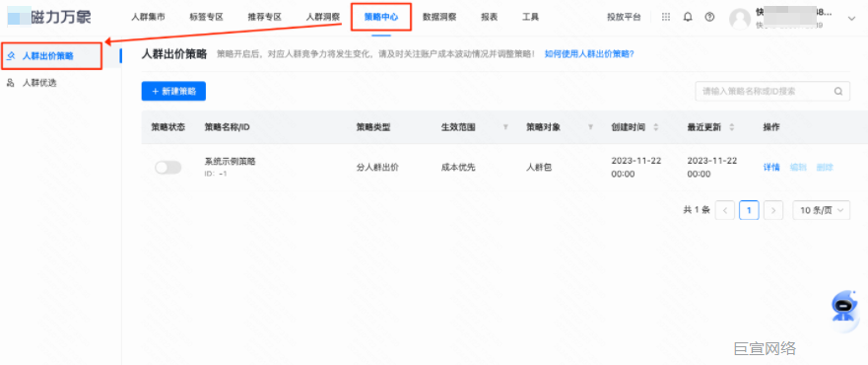This screenshot has height=365, width=868.
Task: Click 删除 for 系统示例策略
Action: (x=825, y=168)
